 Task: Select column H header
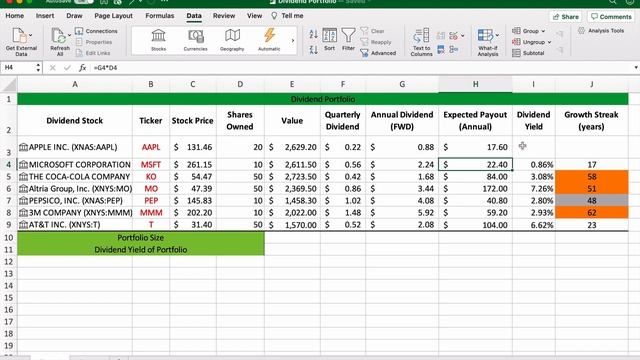pos(476,84)
